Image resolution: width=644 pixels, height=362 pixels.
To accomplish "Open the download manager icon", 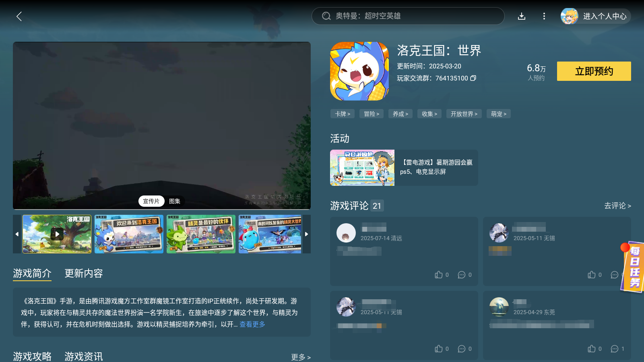I will point(522,16).
